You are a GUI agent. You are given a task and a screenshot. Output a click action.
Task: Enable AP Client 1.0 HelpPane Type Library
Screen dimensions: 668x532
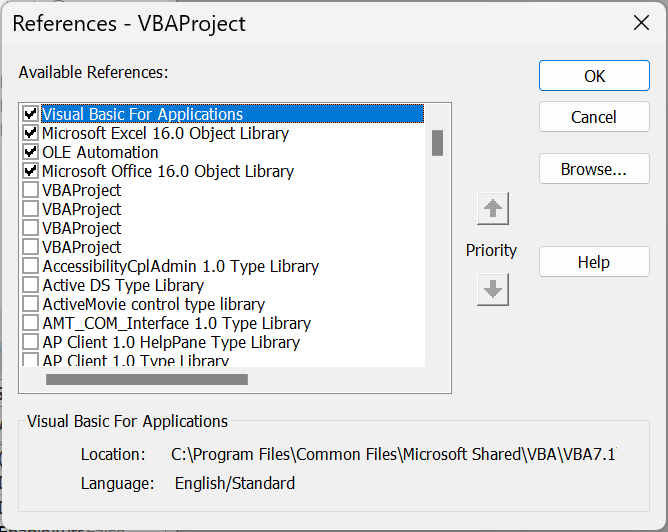click(x=30, y=342)
